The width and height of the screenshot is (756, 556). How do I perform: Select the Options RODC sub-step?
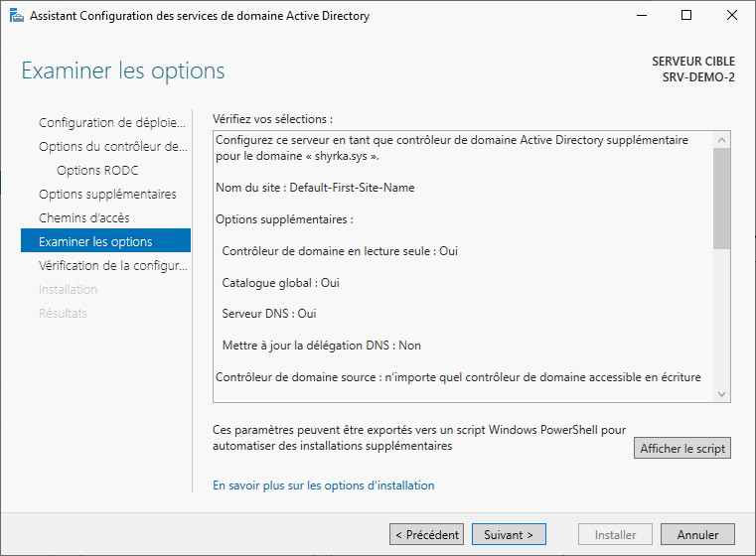tap(97, 171)
